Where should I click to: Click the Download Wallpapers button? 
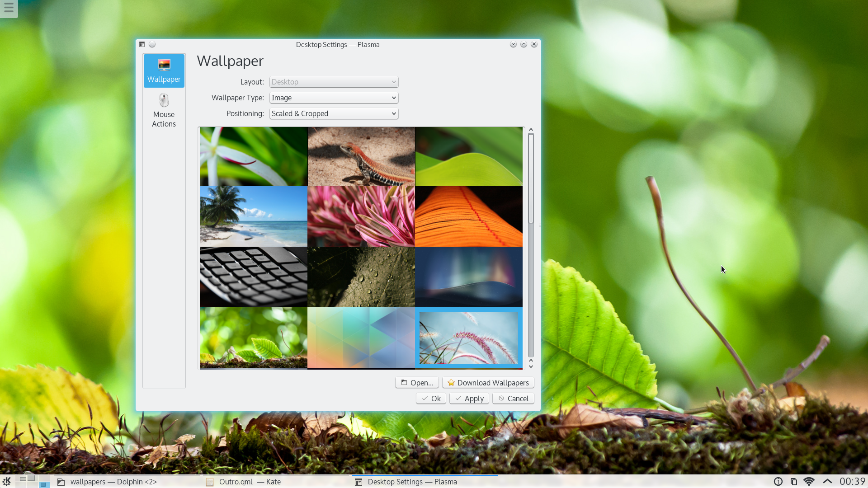(489, 382)
